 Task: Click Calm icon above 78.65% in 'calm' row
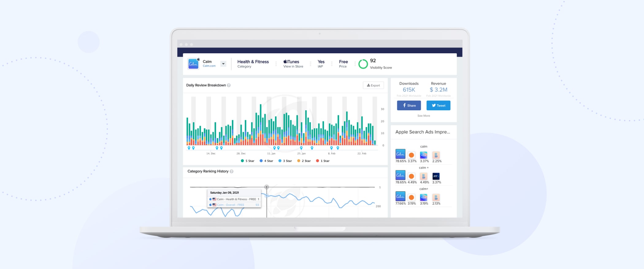400,154
